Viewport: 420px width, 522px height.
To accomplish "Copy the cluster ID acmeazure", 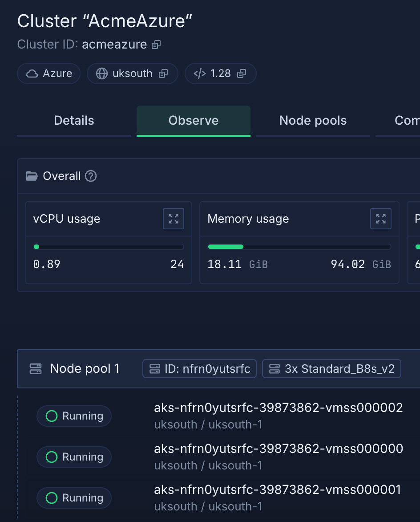I will tap(156, 45).
